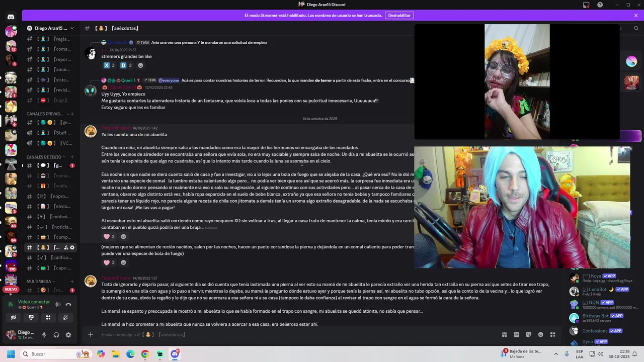
Task: Share your screen in voice panel
Action: (31, 317)
